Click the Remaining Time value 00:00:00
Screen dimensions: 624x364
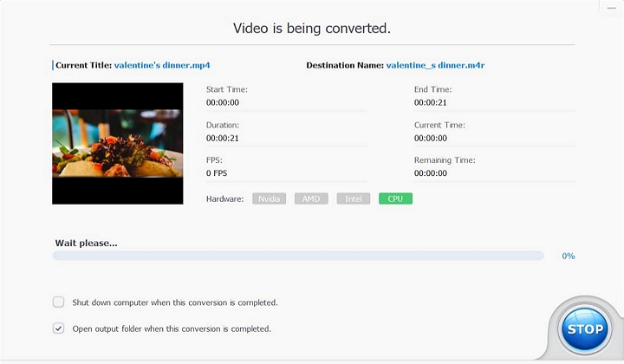[x=430, y=173]
